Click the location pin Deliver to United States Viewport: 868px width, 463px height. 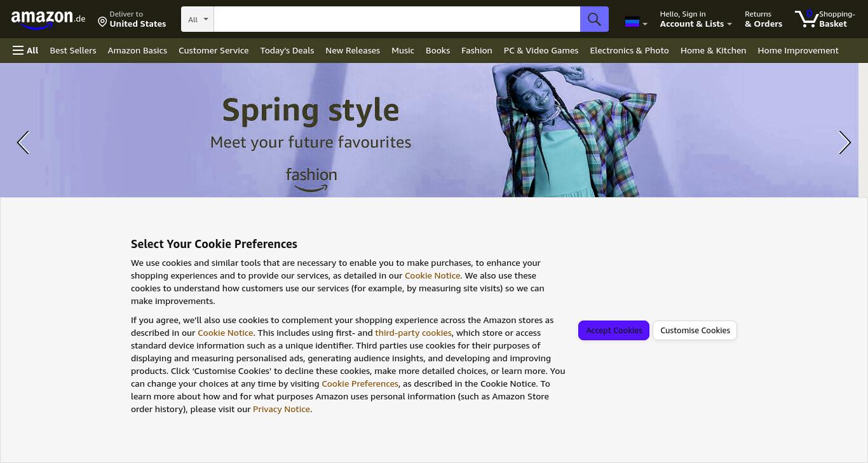pos(132,19)
